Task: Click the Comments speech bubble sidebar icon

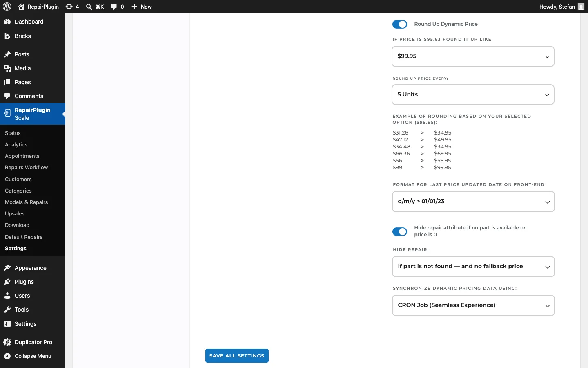Action: pyautogui.click(x=7, y=96)
